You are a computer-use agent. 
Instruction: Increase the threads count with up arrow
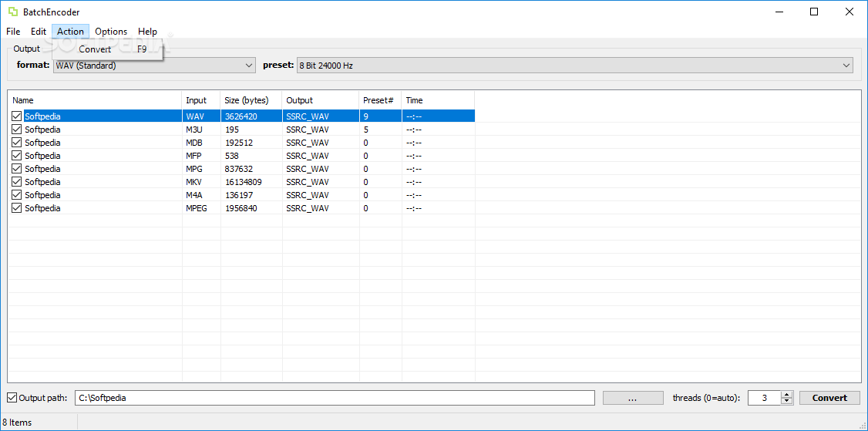(786, 395)
